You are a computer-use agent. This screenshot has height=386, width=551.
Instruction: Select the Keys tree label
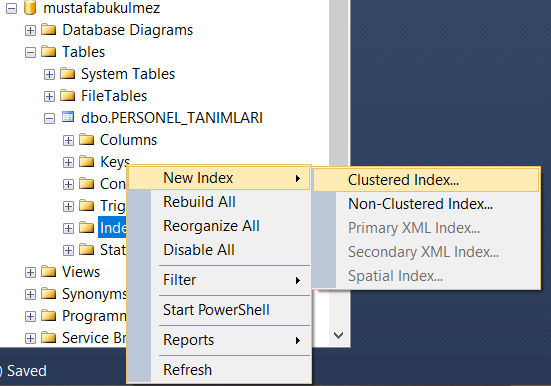pyautogui.click(x=115, y=162)
